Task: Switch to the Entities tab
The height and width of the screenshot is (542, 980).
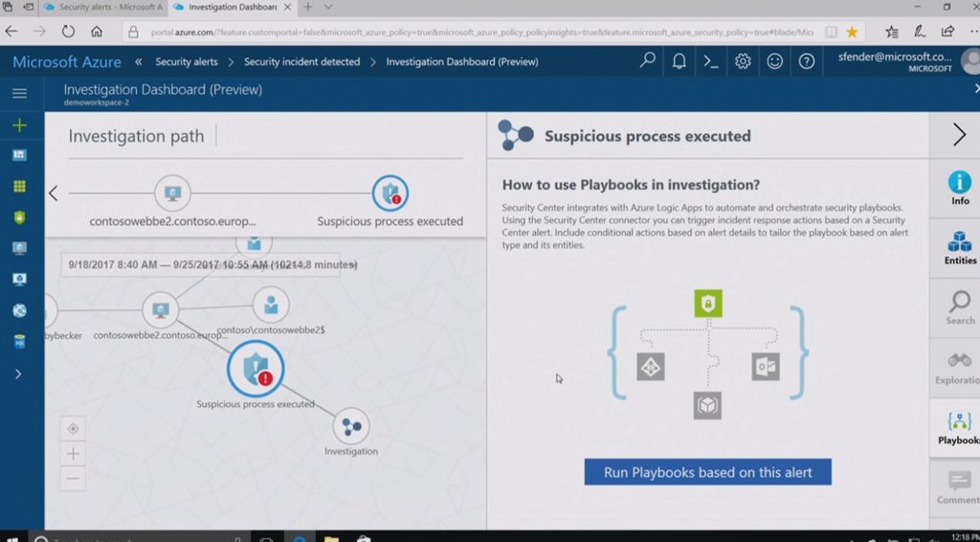Action: 959,246
